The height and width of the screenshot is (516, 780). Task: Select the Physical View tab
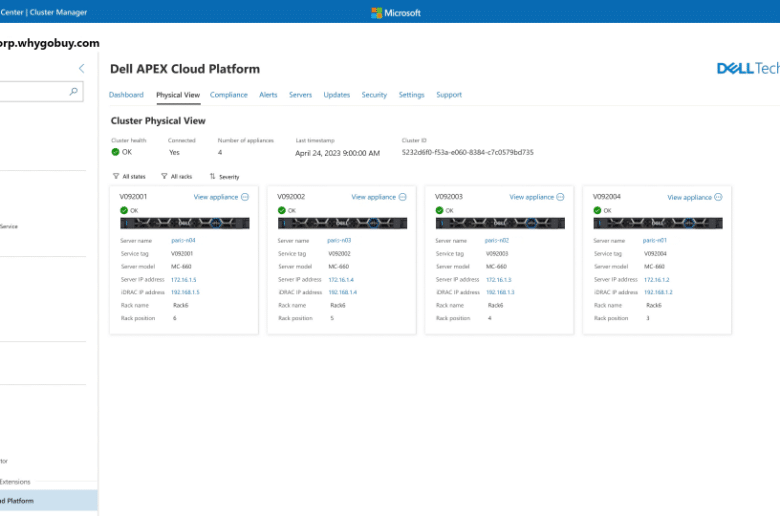178,95
